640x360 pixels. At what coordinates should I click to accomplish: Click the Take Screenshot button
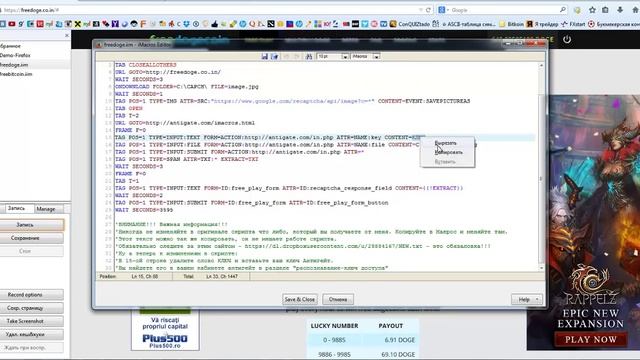click(31, 321)
